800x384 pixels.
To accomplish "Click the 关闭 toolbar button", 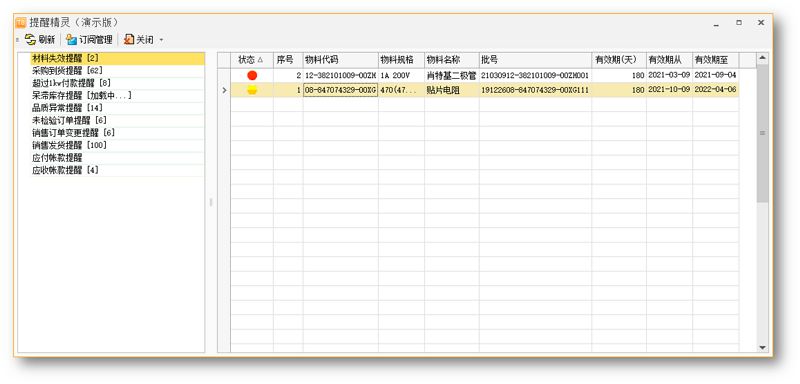I will click(139, 39).
